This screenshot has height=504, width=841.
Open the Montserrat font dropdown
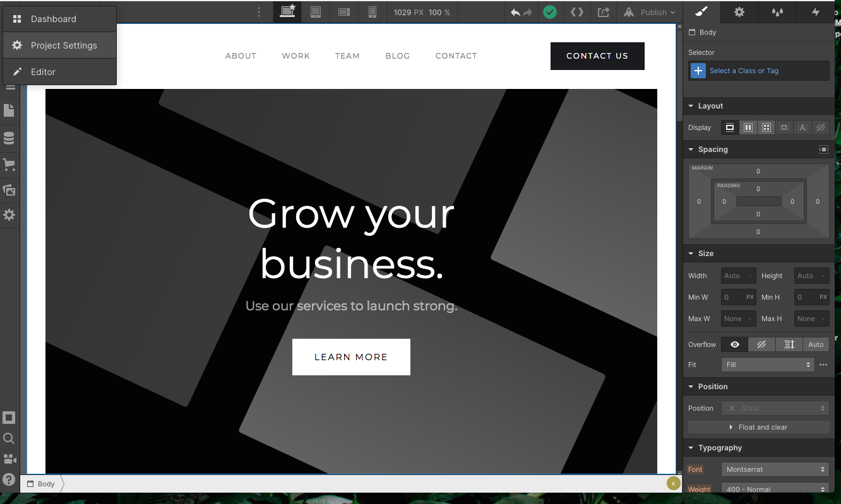click(x=774, y=469)
